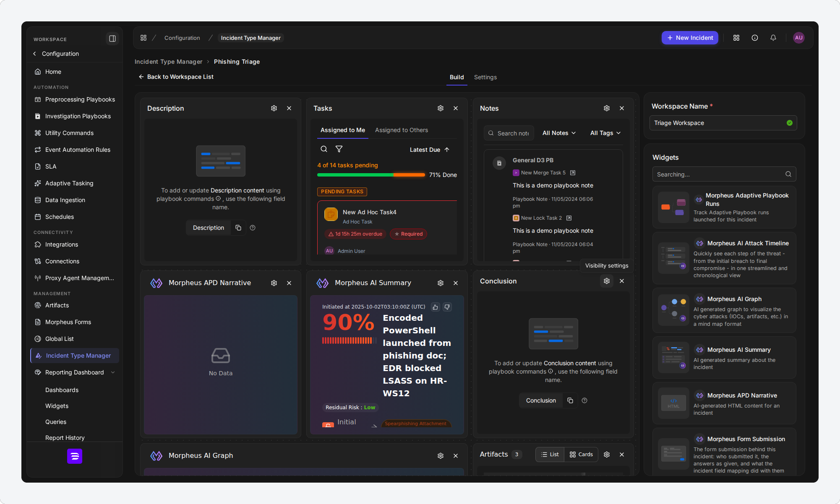Open the apps grid icon beside New Incident

click(x=736, y=38)
